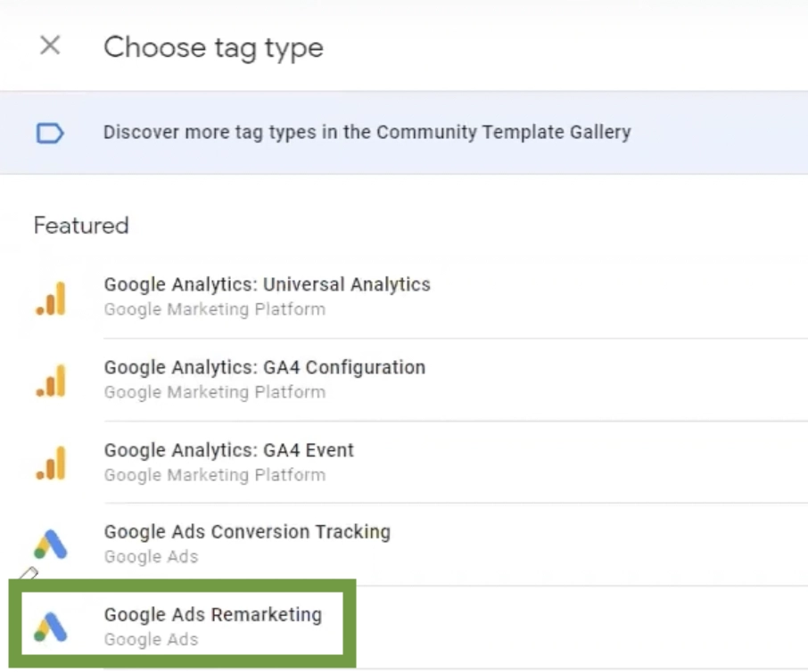
Task: Click the Google Ads Remarketing logo icon
Action: click(51, 627)
